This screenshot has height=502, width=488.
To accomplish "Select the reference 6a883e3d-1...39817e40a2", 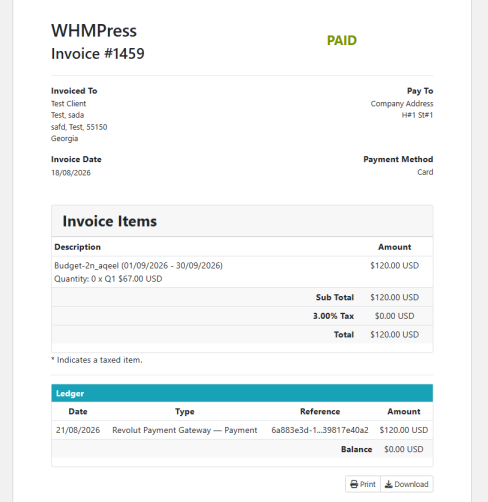I will 320,430.
